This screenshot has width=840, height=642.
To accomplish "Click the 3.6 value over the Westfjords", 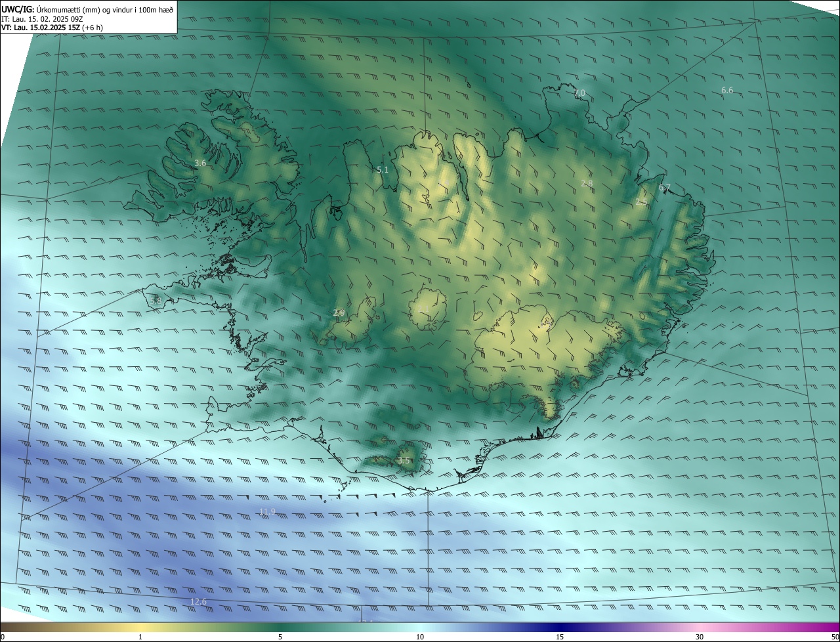I will coord(201,163).
